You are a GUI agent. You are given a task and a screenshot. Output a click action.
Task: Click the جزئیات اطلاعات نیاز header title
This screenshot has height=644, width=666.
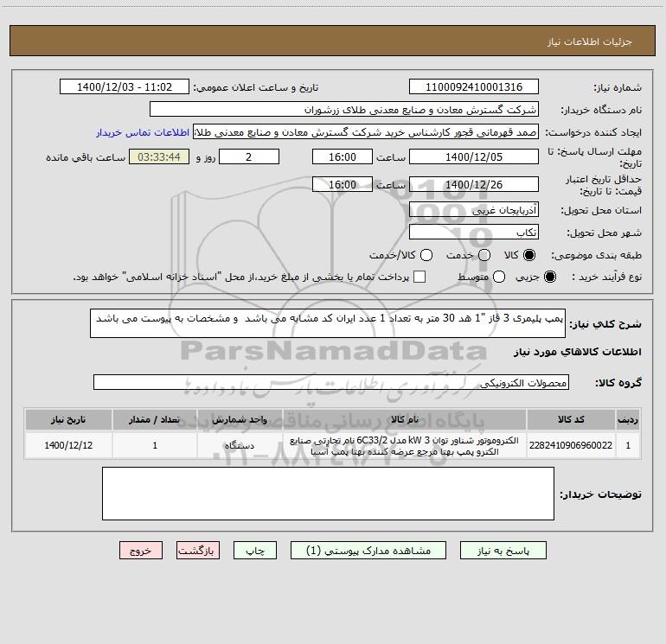point(590,41)
